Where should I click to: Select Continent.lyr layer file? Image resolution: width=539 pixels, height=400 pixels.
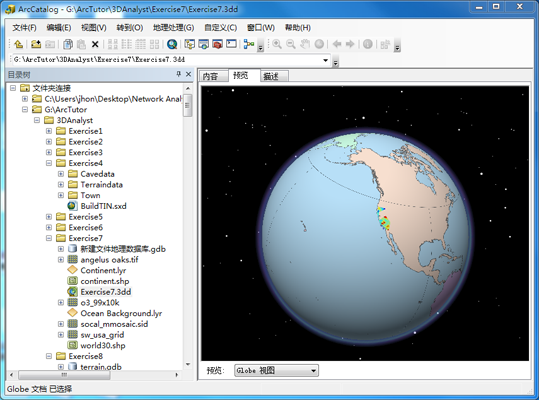point(103,270)
